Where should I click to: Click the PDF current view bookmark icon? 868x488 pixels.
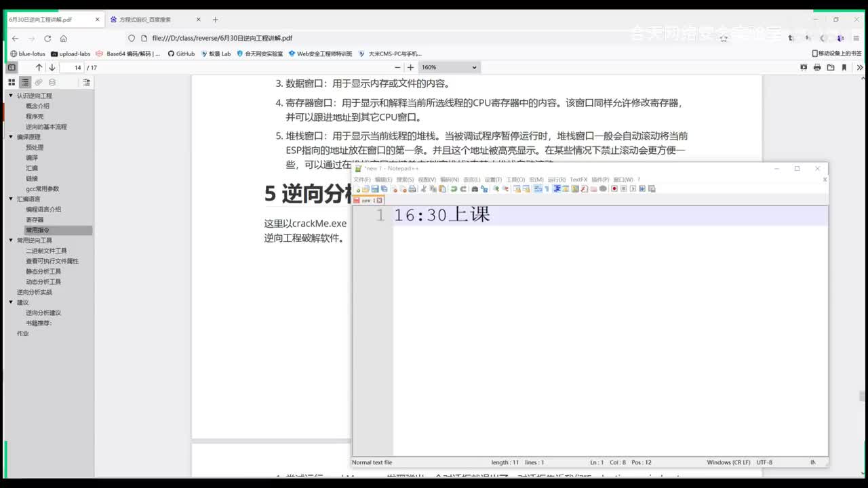pyautogui.click(x=844, y=67)
